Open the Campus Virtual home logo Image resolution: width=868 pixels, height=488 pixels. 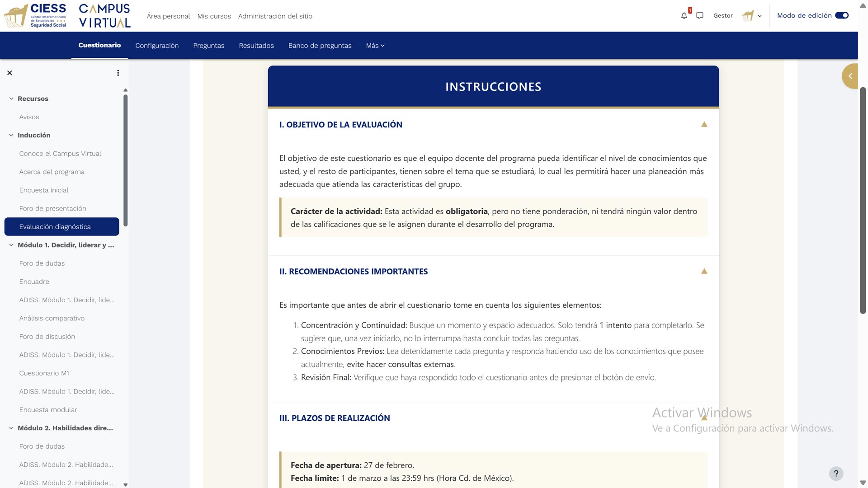[x=104, y=15]
